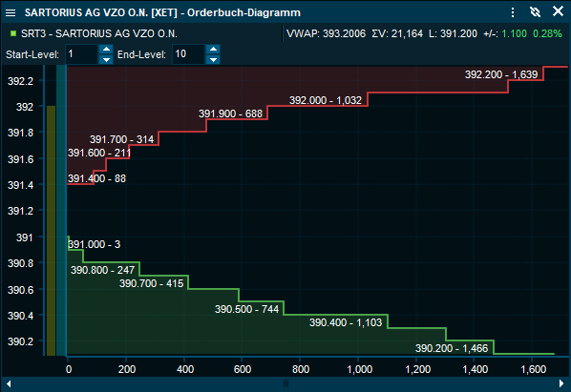Click the teal vertical bar beside axis
This screenshot has height=392, width=571.
(x=61, y=211)
